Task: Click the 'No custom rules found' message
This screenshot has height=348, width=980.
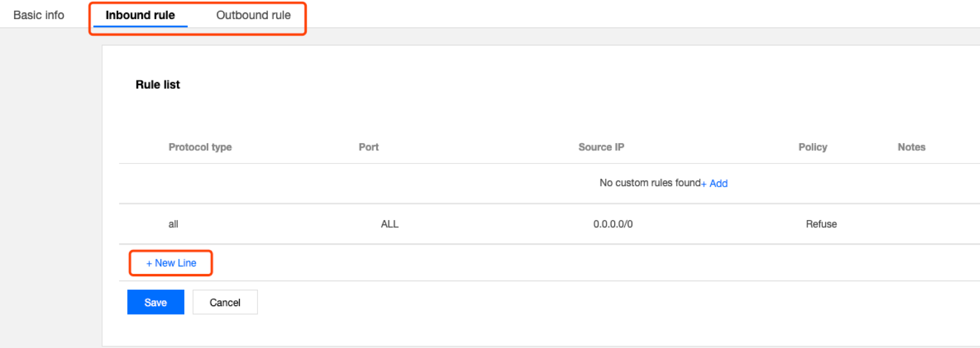Action: point(650,183)
